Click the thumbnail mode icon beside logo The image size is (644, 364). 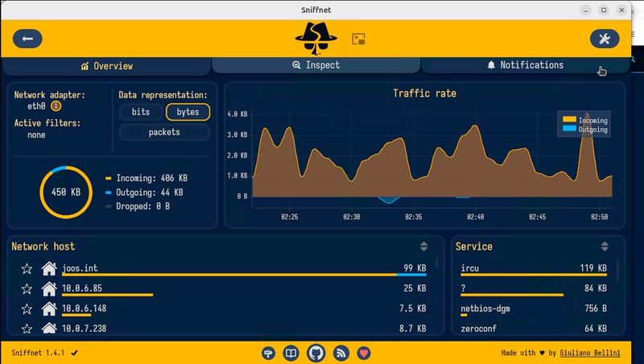pos(358,39)
